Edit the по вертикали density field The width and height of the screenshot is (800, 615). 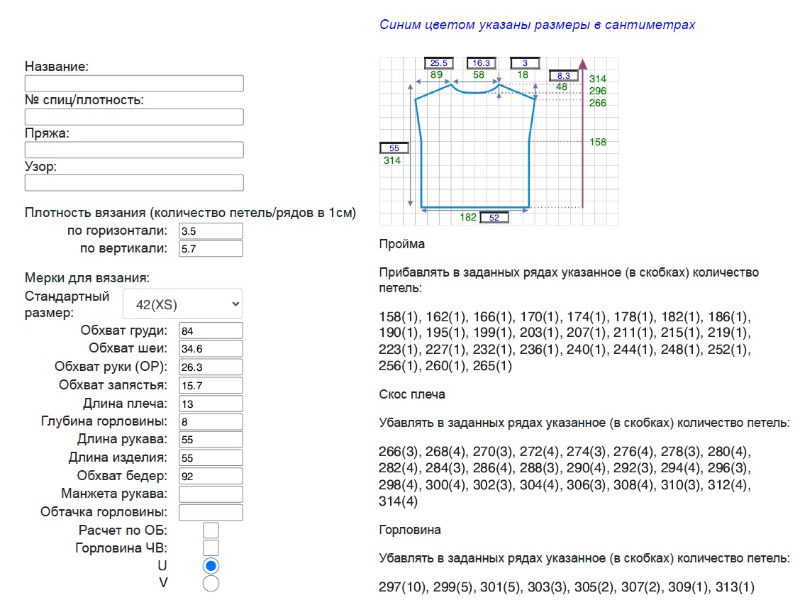pyautogui.click(x=210, y=249)
